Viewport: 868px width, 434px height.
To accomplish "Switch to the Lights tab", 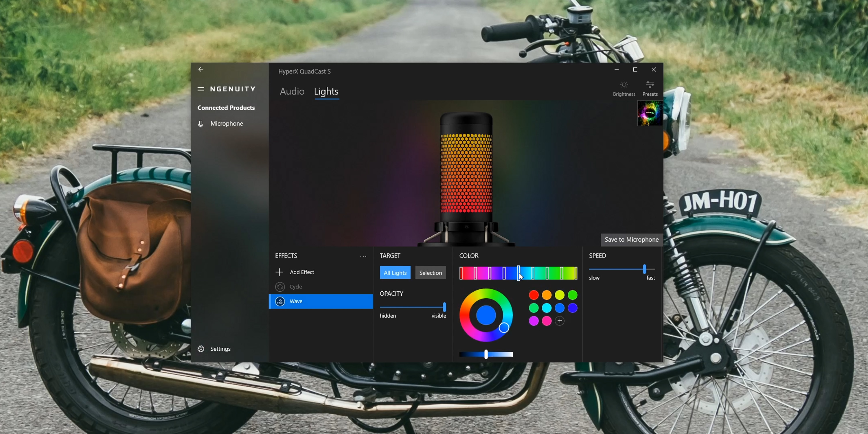I will (326, 91).
